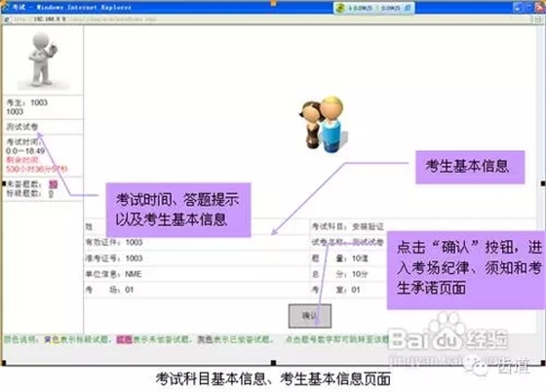Click the 确认 confirm button
Screen dimensions: 546x392
[310, 316]
